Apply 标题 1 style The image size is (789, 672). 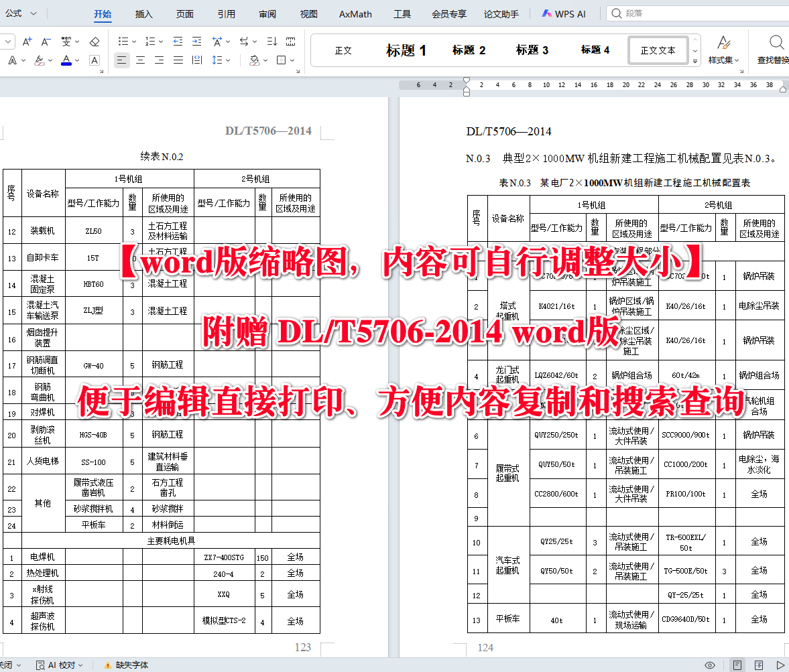[x=406, y=50]
